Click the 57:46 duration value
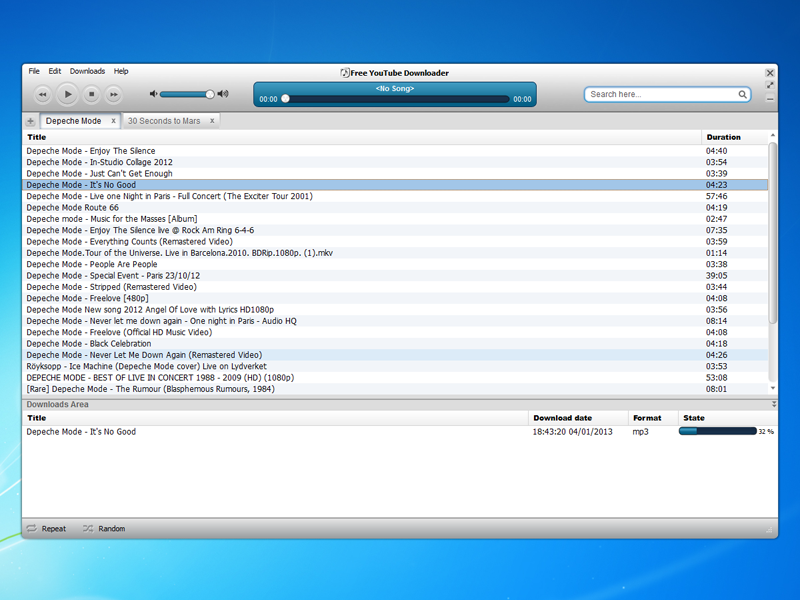 tap(716, 196)
